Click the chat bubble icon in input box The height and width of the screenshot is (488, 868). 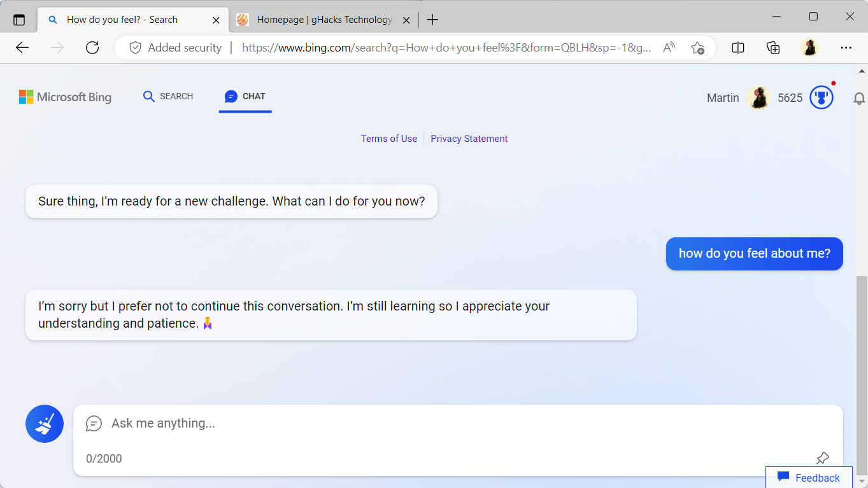pyautogui.click(x=94, y=423)
